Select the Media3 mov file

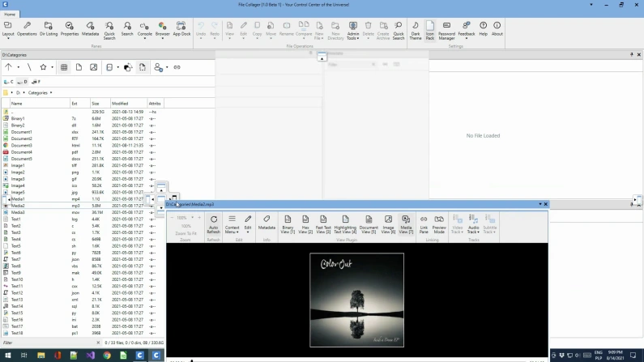tap(82, 212)
